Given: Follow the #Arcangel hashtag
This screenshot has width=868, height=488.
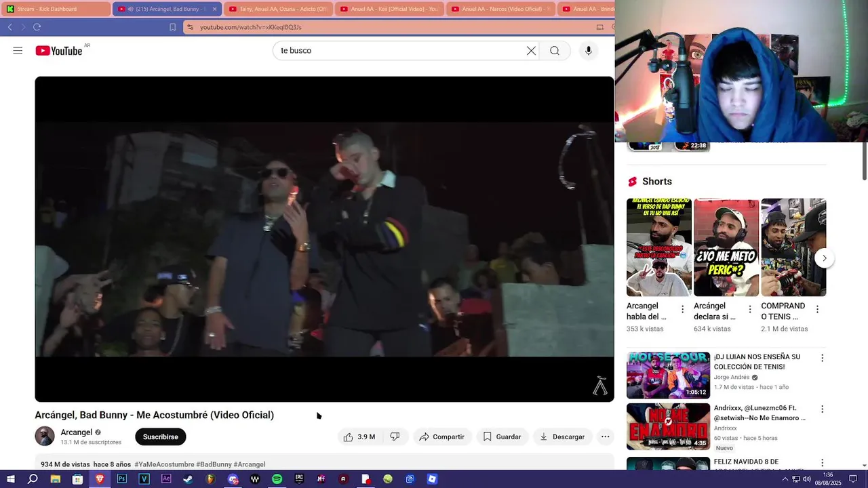Looking at the screenshot, I should tap(250, 464).
